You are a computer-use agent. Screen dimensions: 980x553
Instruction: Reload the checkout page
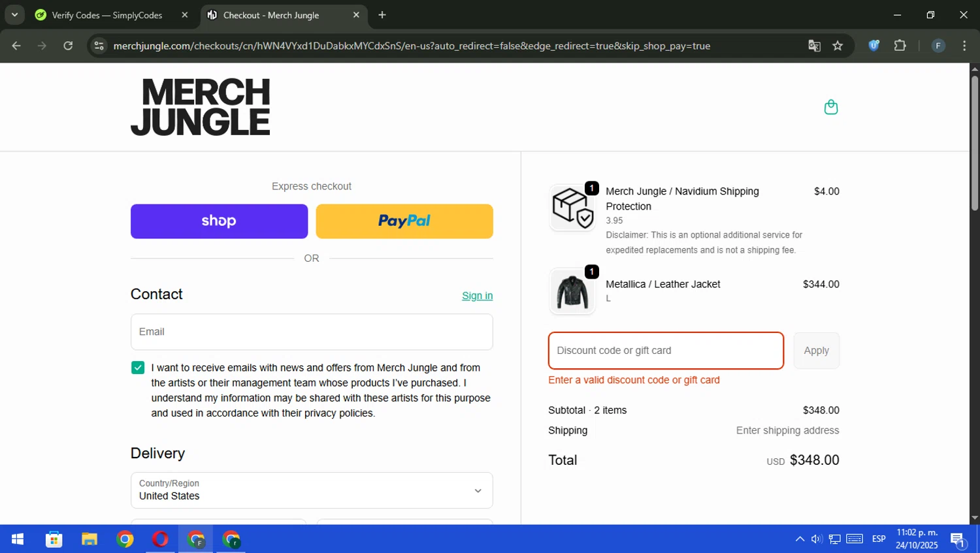(x=68, y=46)
